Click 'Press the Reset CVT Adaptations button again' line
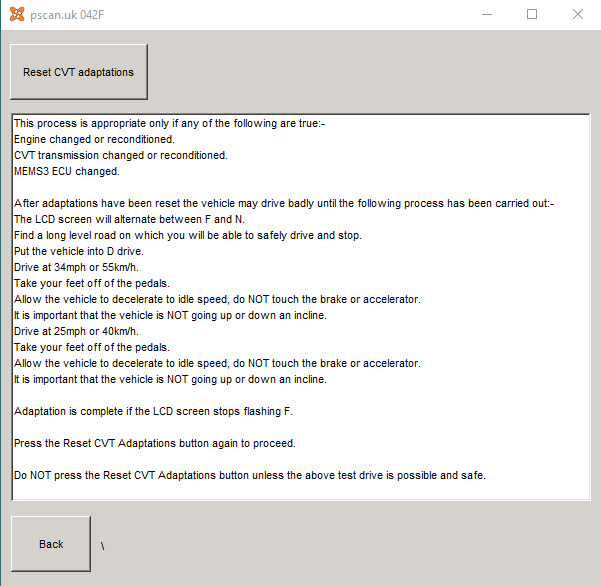 tap(155, 443)
